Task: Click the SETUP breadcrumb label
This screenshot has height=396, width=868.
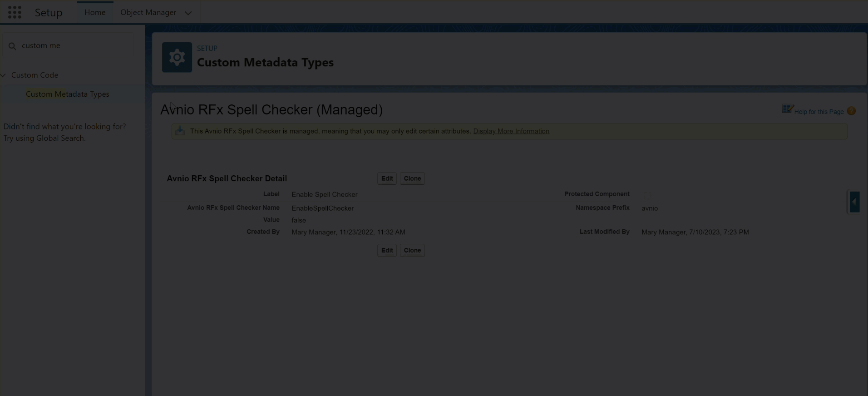Action: click(207, 48)
